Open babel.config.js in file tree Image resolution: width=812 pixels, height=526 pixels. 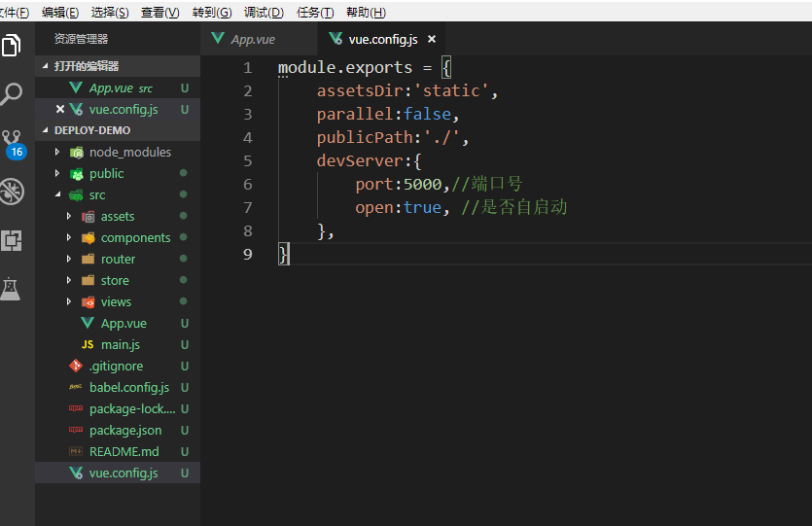click(x=118, y=387)
